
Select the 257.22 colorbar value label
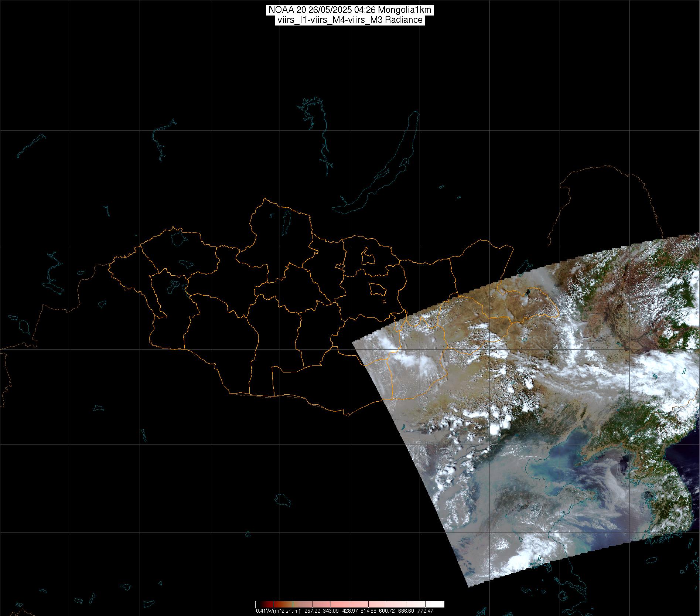point(312,611)
